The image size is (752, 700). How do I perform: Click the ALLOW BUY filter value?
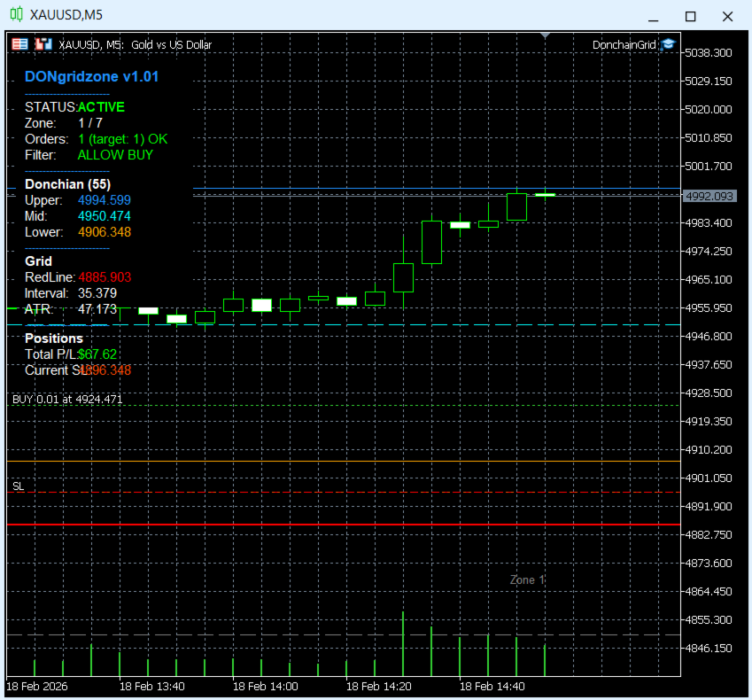[x=115, y=155]
